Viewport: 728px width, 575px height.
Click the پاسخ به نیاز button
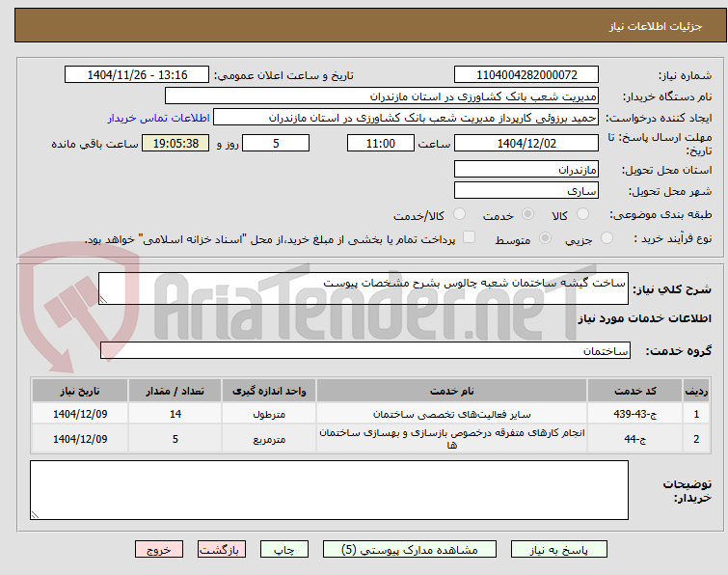pos(559,550)
